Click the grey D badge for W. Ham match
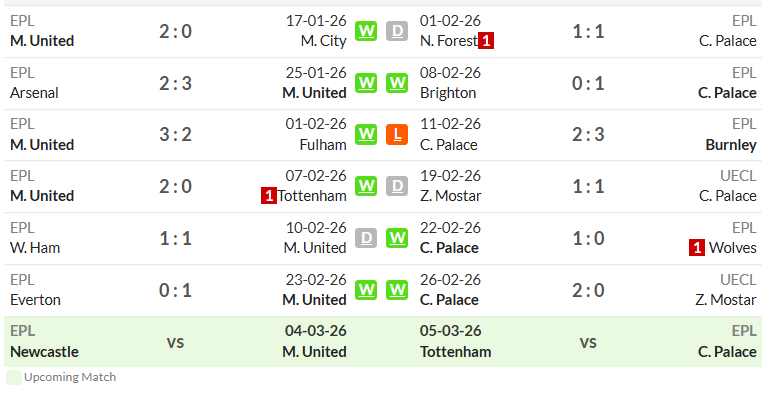 pyautogui.click(x=366, y=238)
